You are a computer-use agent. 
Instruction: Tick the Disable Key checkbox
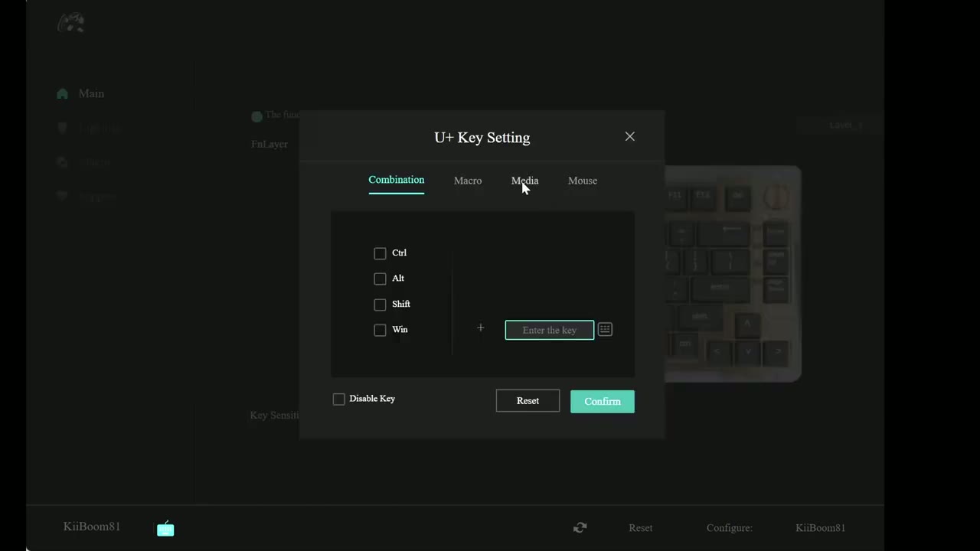tap(339, 399)
